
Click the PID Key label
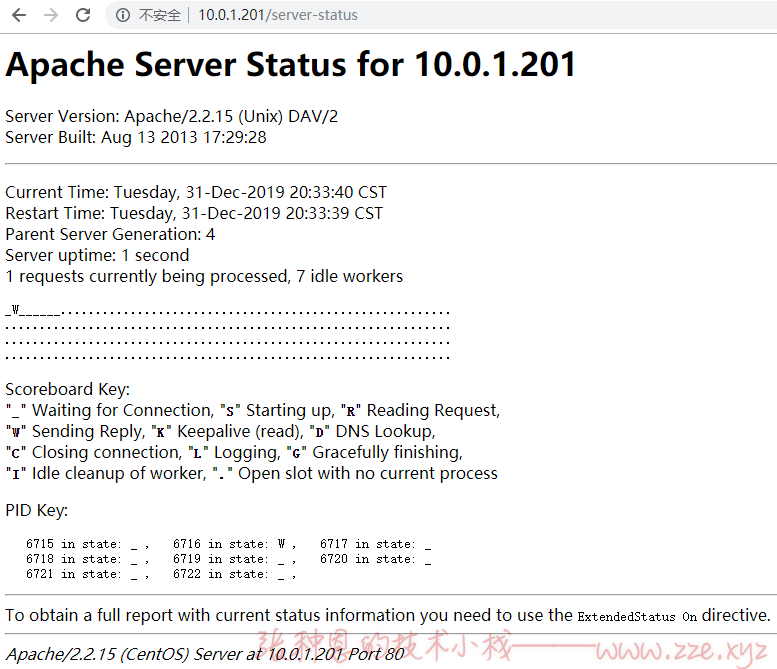pyautogui.click(x=37, y=510)
